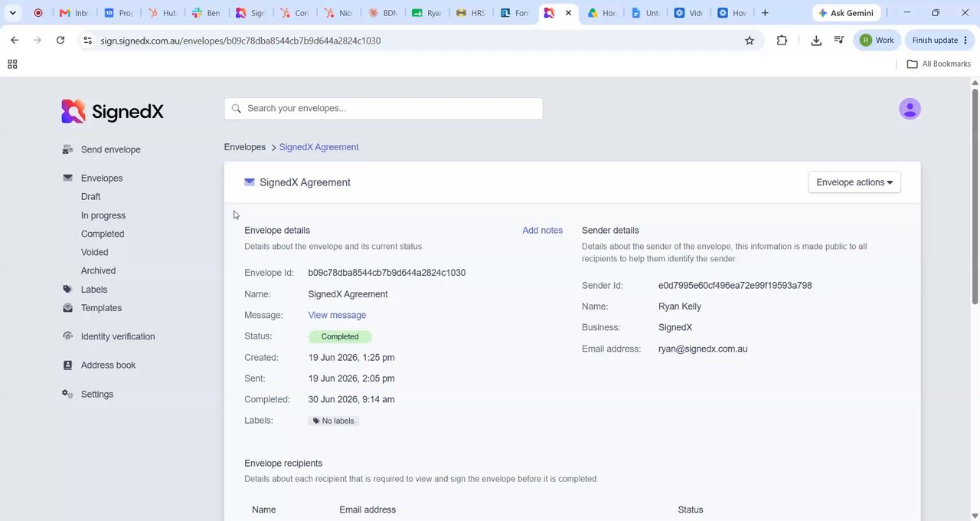Image resolution: width=980 pixels, height=521 pixels.
Task: Click Sent date 19 Jun 2026, 2:05 pm
Action: [x=351, y=378]
